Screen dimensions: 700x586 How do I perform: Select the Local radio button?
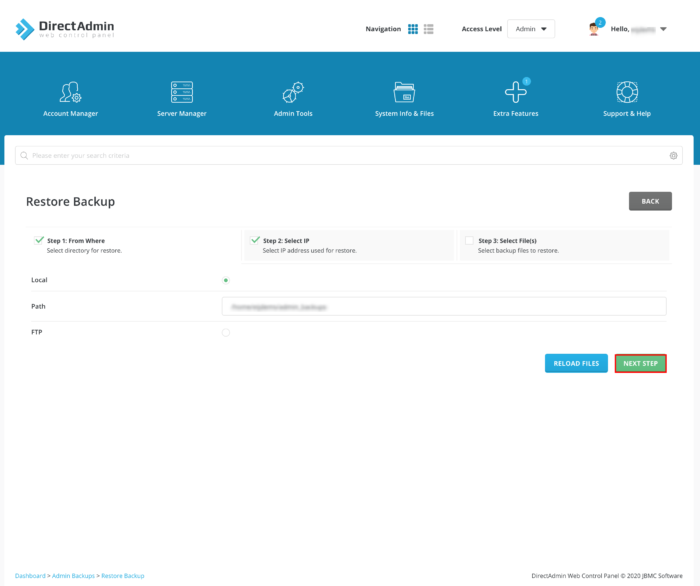click(226, 280)
